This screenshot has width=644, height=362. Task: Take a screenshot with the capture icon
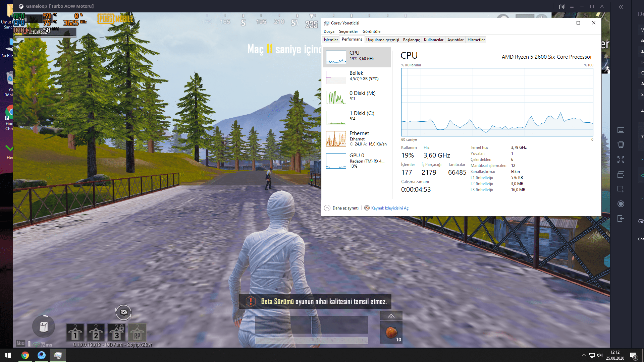(x=621, y=189)
